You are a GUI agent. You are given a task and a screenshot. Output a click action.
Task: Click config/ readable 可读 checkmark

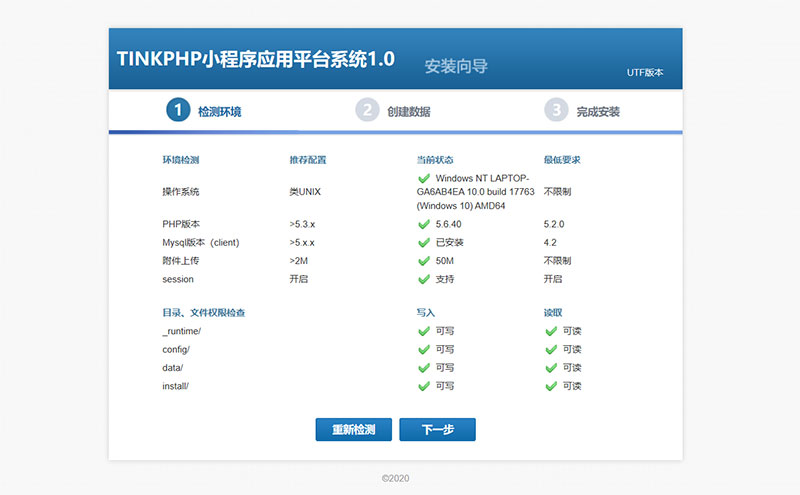550,350
